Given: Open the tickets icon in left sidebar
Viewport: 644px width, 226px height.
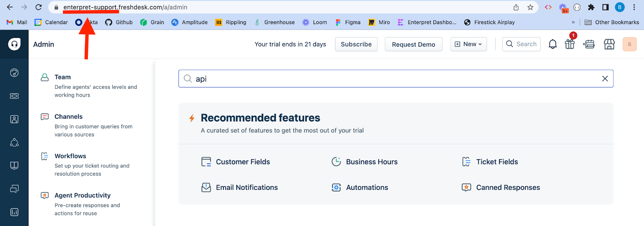Looking at the screenshot, I should coord(14,96).
